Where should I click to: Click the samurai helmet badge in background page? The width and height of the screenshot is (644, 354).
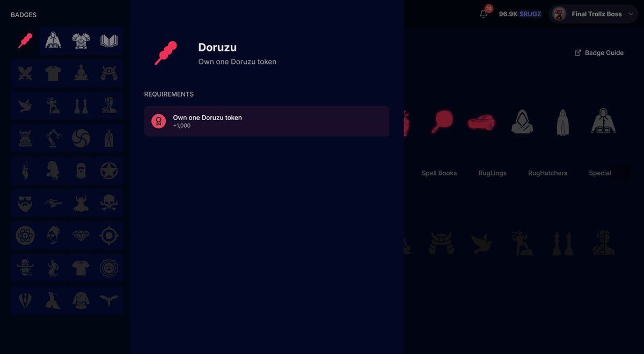441,243
